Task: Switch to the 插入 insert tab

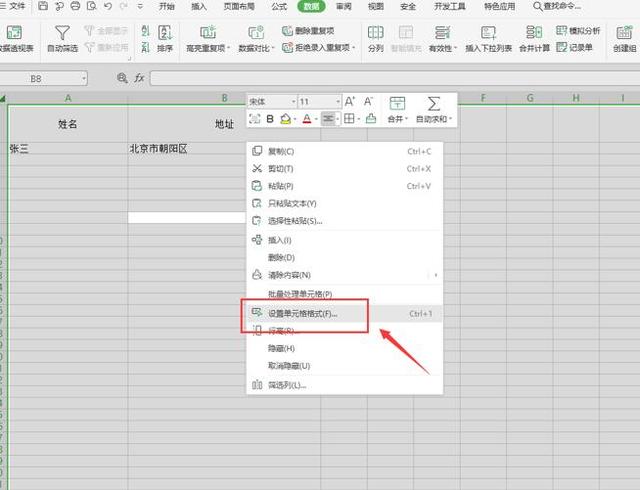Action: point(199,7)
